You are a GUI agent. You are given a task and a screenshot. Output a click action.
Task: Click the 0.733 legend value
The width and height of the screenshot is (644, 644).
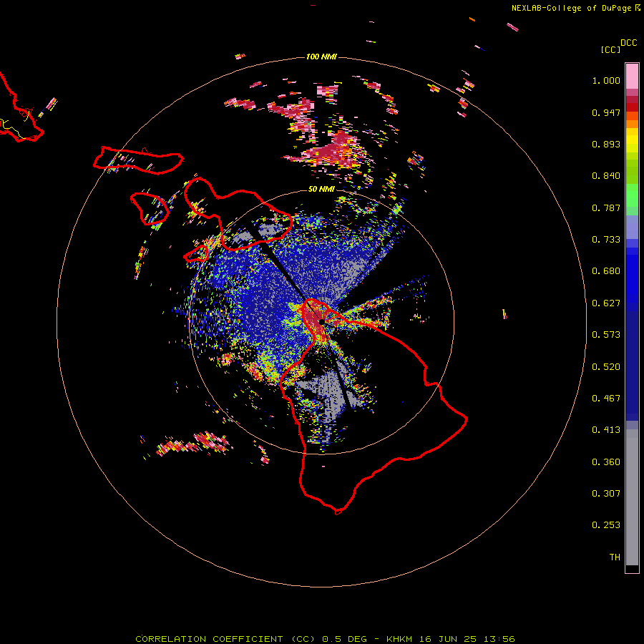(606, 240)
